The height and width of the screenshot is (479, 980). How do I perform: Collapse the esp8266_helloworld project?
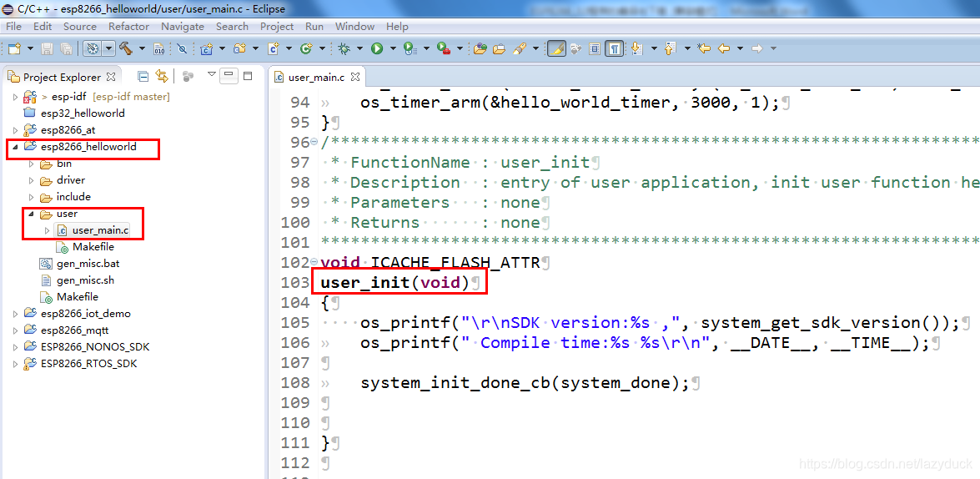tap(16, 147)
